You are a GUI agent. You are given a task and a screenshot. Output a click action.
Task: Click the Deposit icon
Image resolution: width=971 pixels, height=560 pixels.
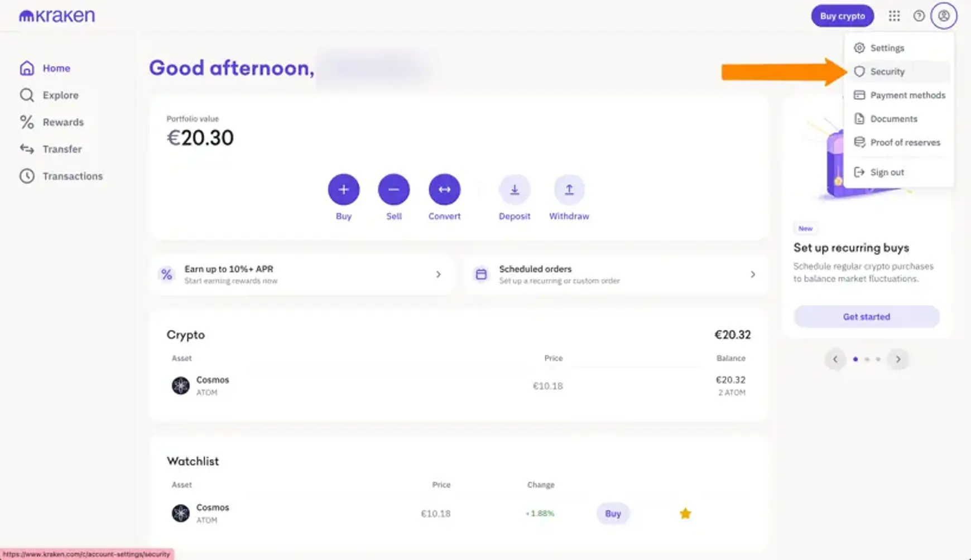(x=514, y=190)
